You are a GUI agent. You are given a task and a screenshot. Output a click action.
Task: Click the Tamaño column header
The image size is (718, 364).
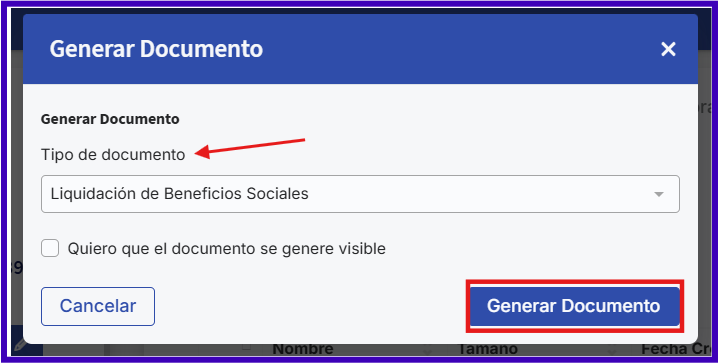[x=488, y=350]
